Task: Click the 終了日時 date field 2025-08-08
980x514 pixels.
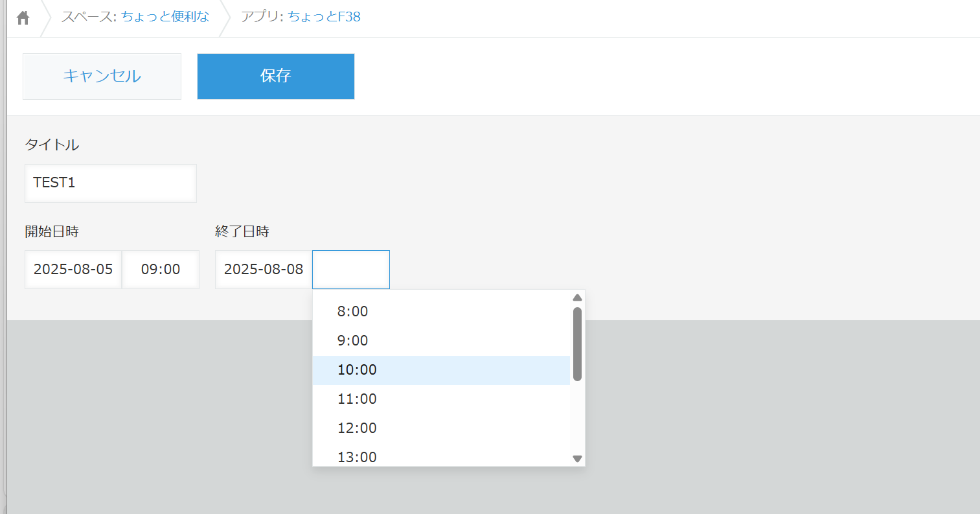Action: tap(264, 270)
